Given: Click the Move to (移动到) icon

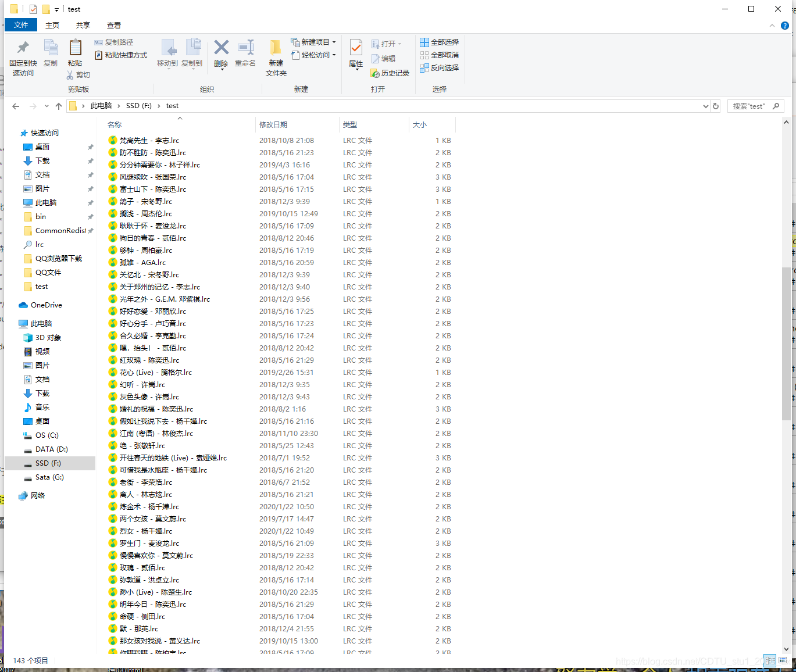Looking at the screenshot, I should pos(167,48).
